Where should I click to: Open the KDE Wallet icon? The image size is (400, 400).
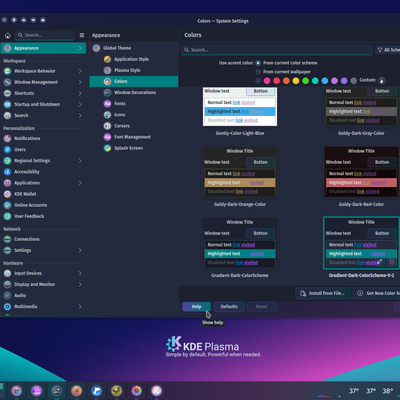pyautogui.click(x=7, y=194)
